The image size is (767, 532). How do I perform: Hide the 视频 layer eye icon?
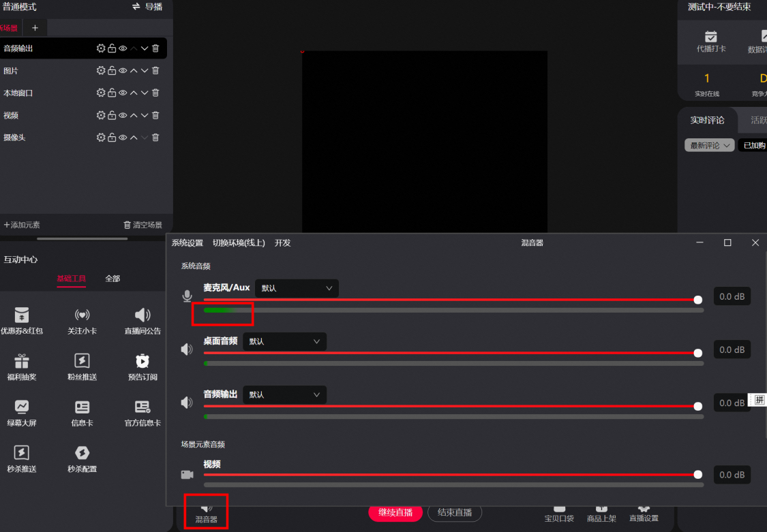(x=123, y=115)
